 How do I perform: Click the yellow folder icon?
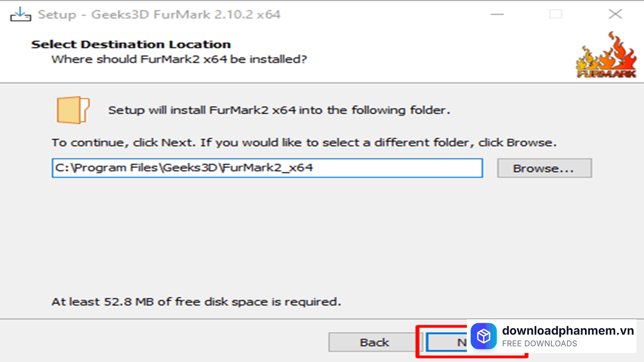[72, 110]
